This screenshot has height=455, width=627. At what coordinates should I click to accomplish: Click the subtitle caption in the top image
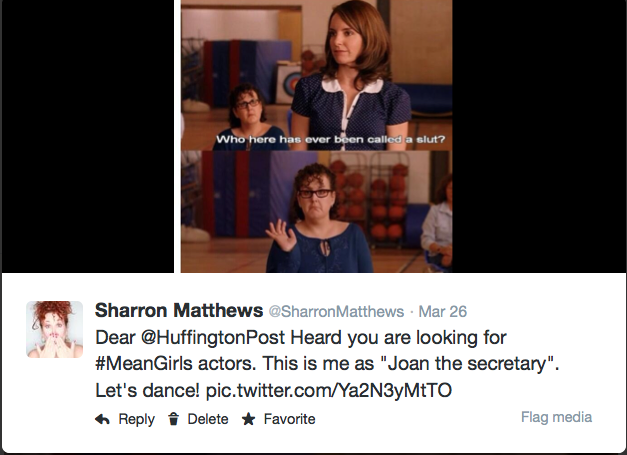(330, 140)
